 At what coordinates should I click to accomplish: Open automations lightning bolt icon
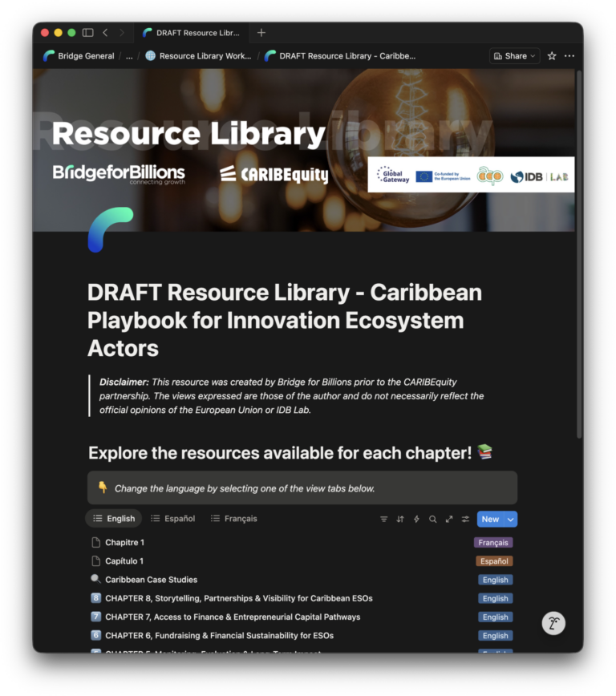tap(416, 519)
